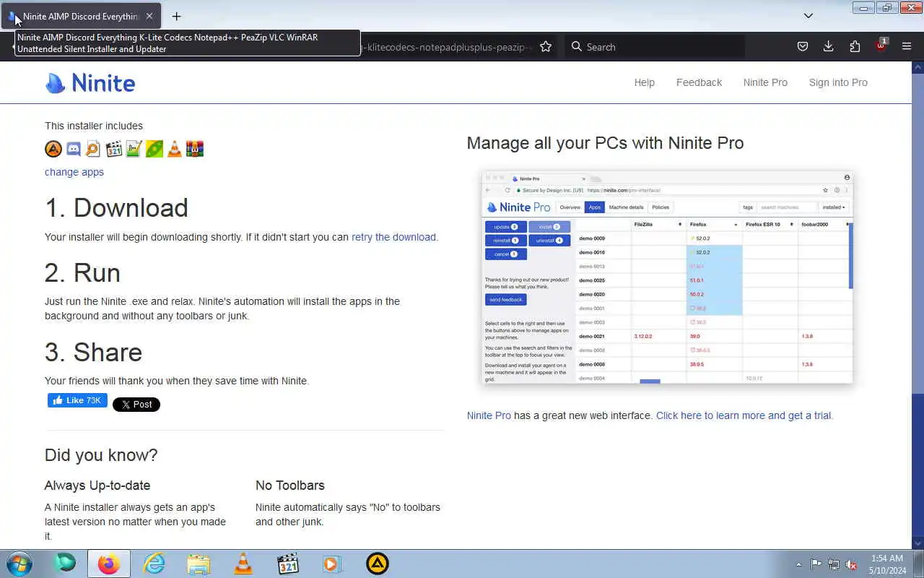Screen dimensions: 924x578
Task: Launch Internet Explorer from the taskbar
Action: pos(154,564)
